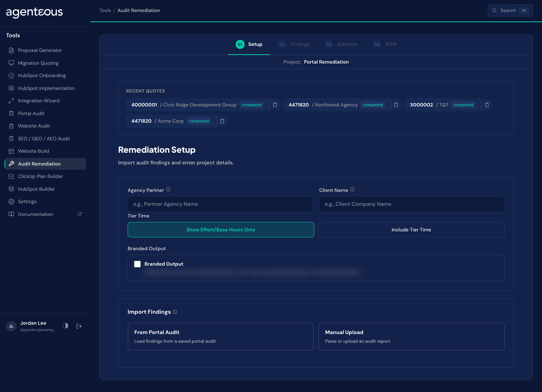Viewport: 542px width, 392px height.
Task: Click the ClickUp Plan Builder checkbox icon
Action: tap(11, 176)
